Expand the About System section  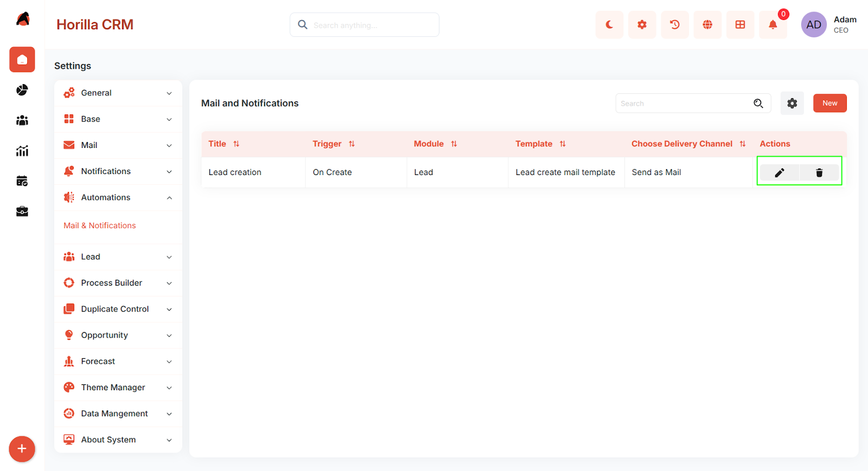coord(118,440)
